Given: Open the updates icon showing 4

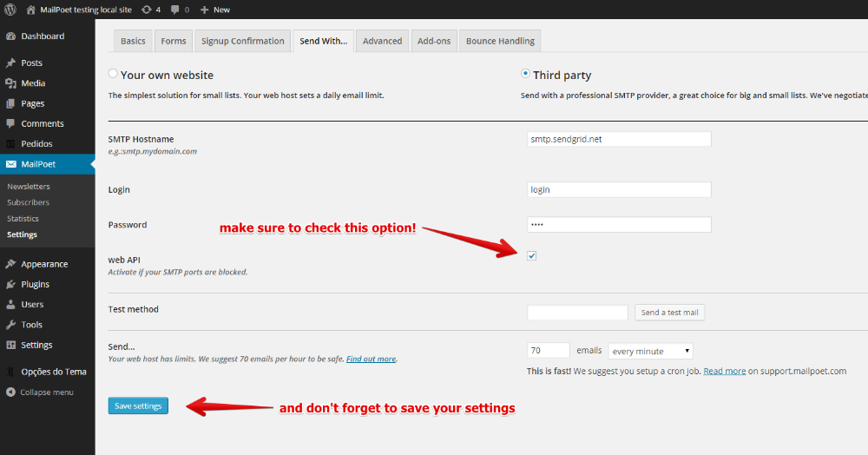Looking at the screenshot, I should coord(146,10).
